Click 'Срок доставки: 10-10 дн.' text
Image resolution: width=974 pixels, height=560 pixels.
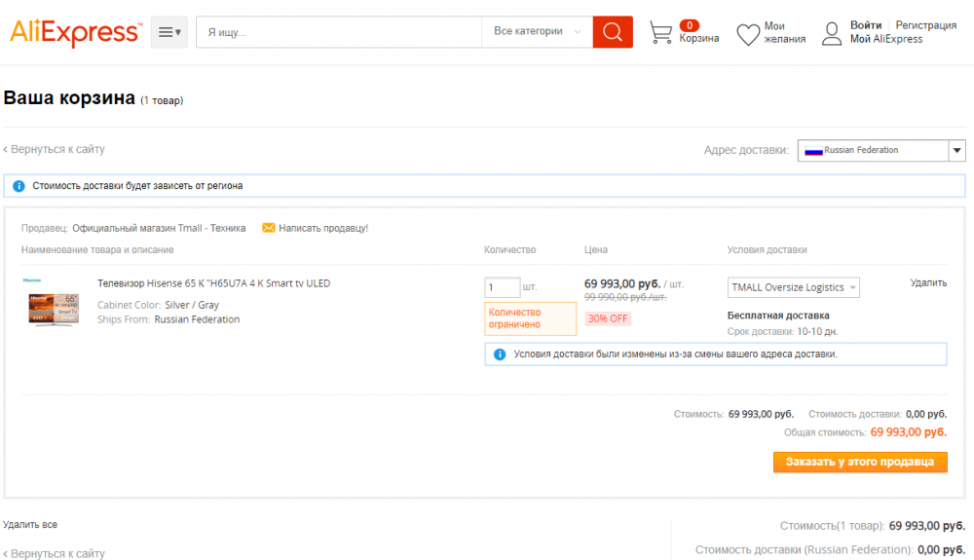click(x=782, y=331)
